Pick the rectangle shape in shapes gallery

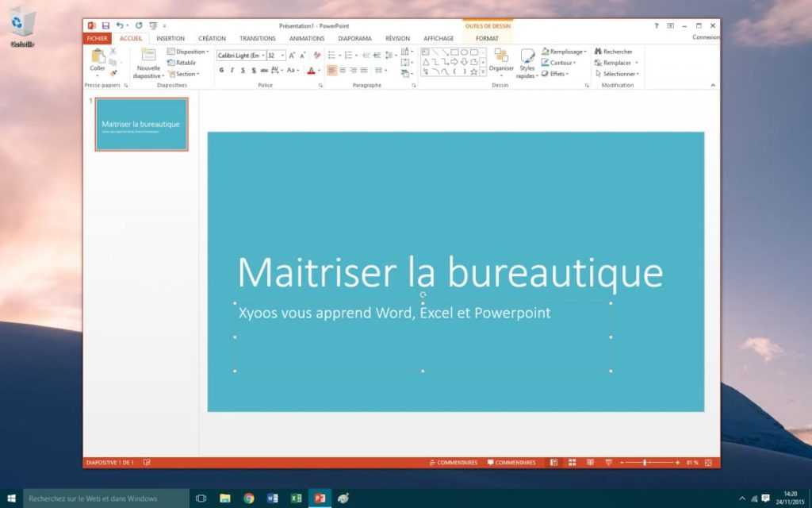pos(454,52)
